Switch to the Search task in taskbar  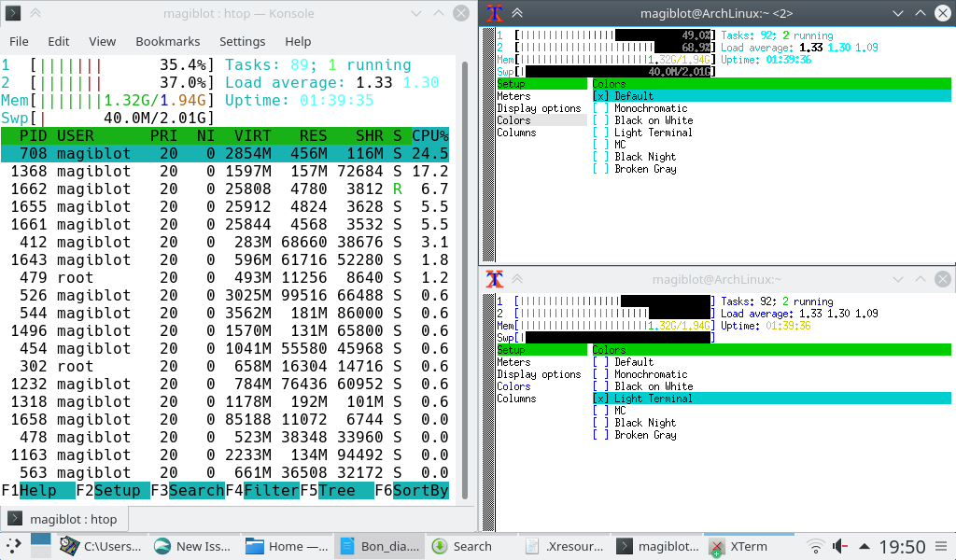(461, 546)
